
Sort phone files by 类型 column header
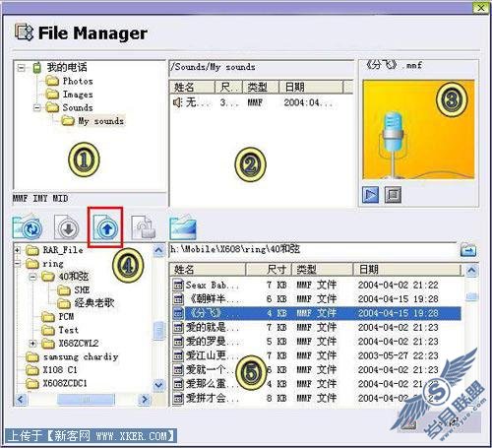261,87
